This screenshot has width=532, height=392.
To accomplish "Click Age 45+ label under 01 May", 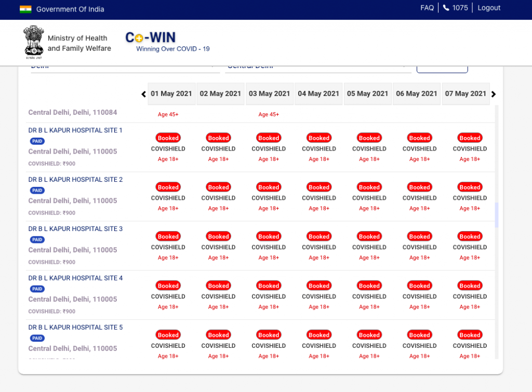I will (x=168, y=115).
